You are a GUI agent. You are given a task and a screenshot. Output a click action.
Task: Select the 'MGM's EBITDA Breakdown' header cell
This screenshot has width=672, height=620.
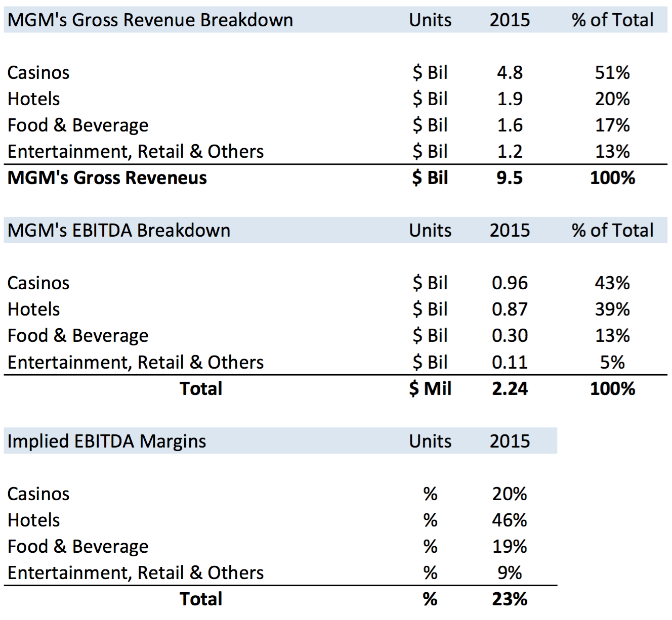coord(119,231)
